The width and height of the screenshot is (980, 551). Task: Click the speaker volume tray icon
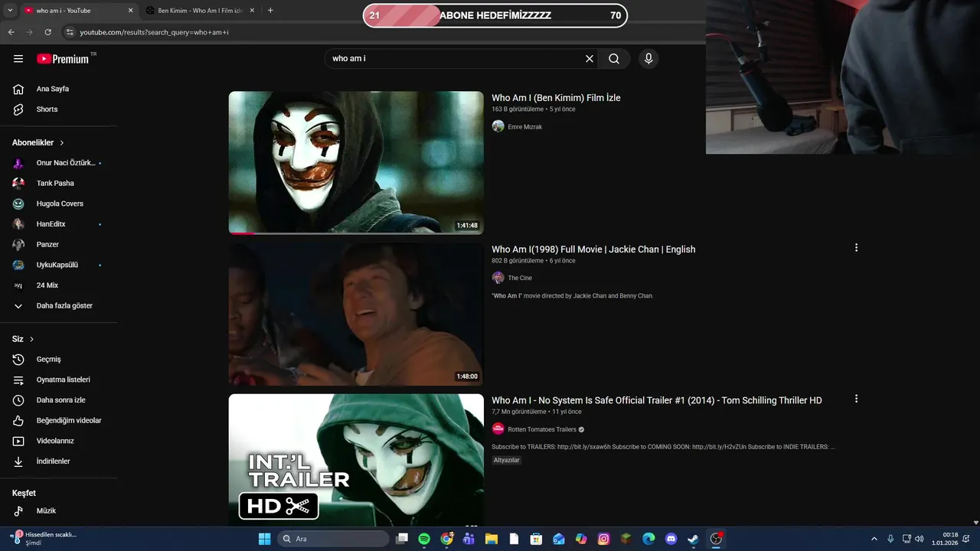pyautogui.click(x=920, y=539)
